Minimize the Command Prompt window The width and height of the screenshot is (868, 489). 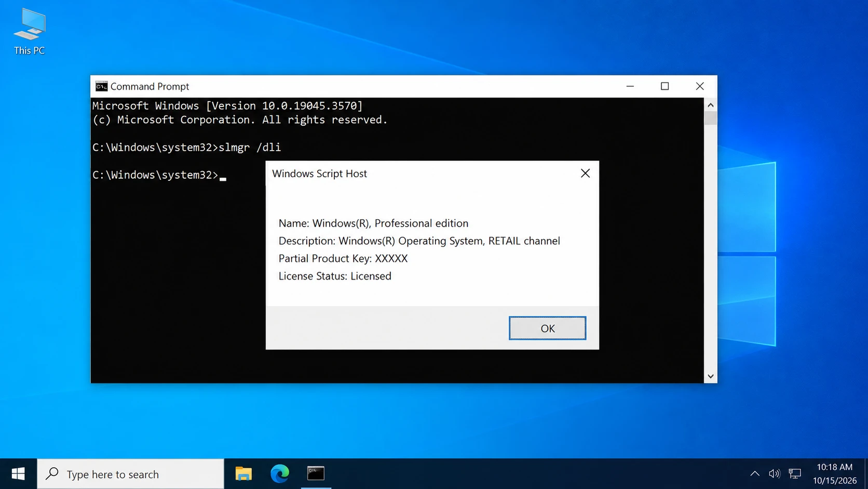point(630,86)
